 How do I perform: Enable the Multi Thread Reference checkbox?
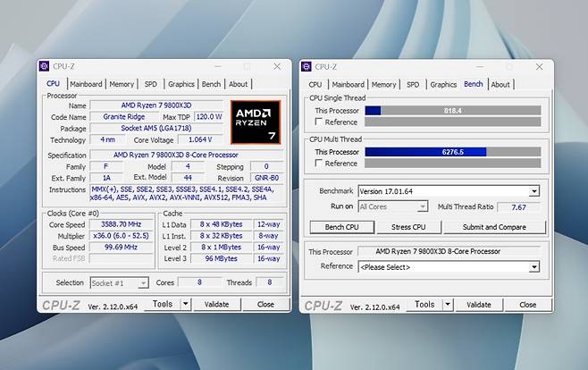319,163
